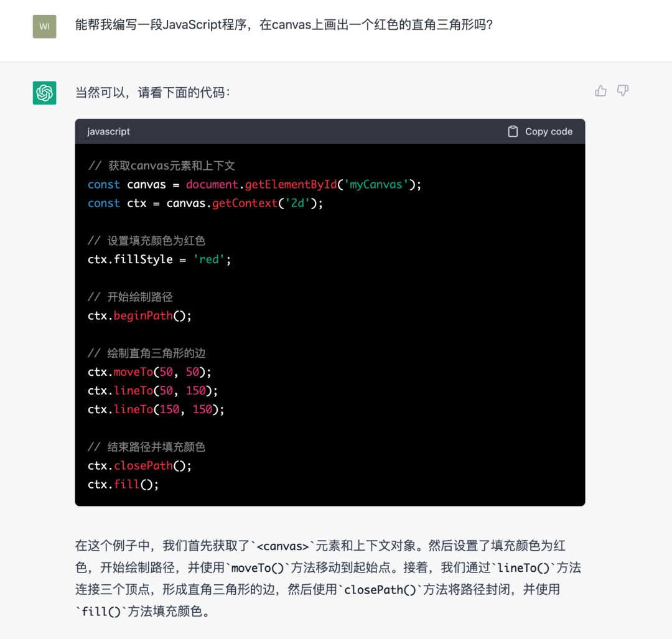Click the inline code `fill()` in explanation
The height and width of the screenshot is (639, 672).
coord(101,612)
